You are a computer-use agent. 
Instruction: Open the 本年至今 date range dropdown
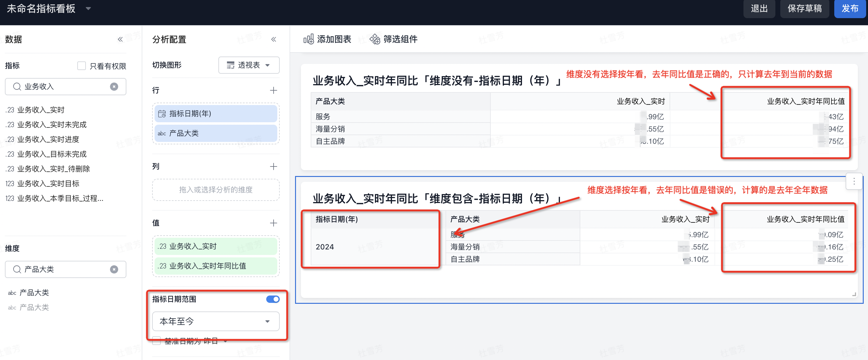coord(216,321)
